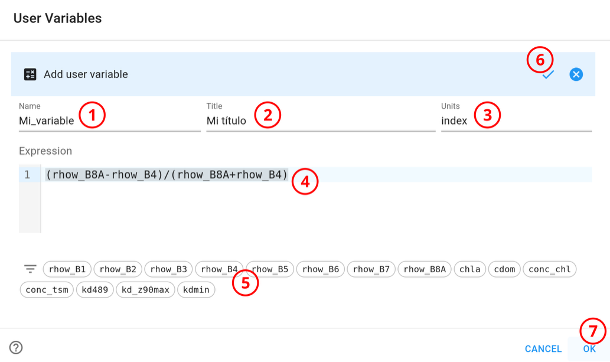The height and width of the screenshot is (362, 610).
Task: Discard with the blue circled X icon
Action: (x=576, y=74)
